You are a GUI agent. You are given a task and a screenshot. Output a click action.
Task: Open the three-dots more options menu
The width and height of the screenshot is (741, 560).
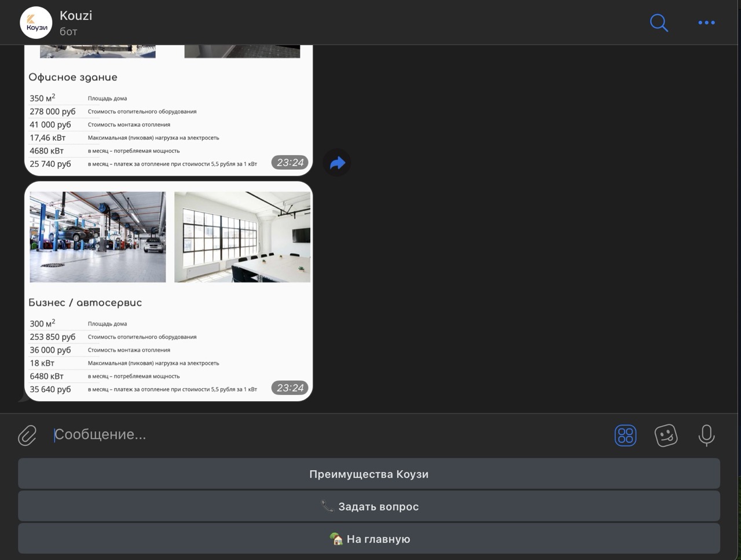point(706,23)
